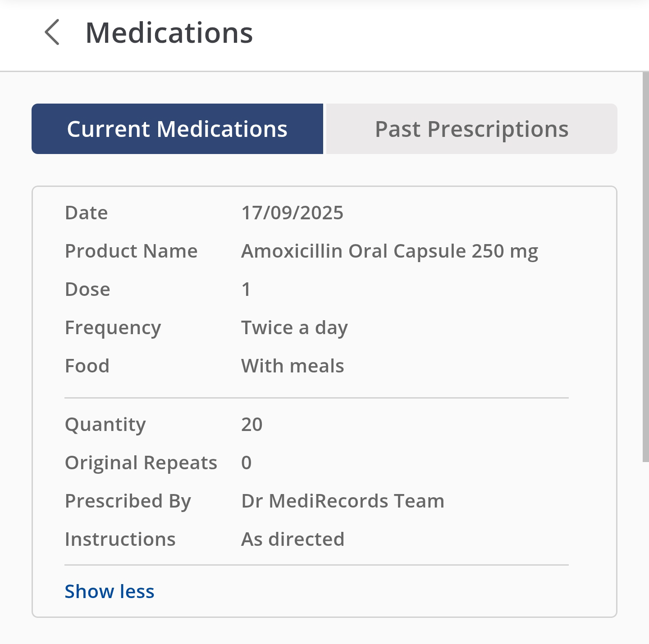Click the As directed instructions text

click(x=293, y=539)
